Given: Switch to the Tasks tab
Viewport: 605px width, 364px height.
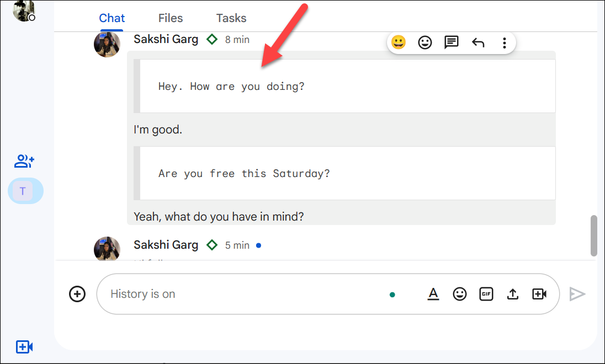Looking at the screenshot, I should [x=231, y=18].
